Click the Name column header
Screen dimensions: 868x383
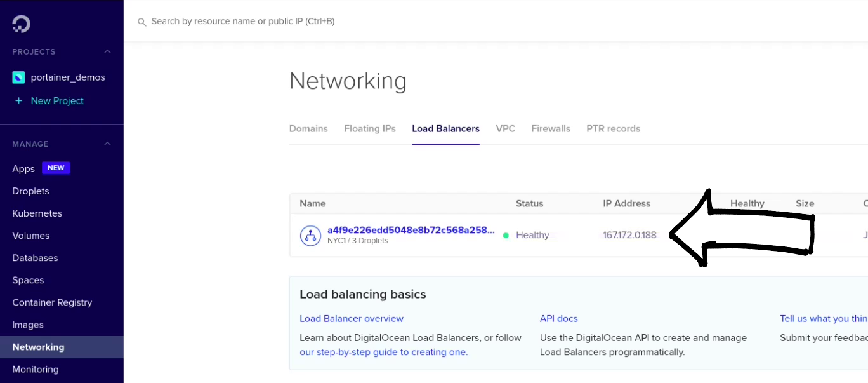[313, 204]
